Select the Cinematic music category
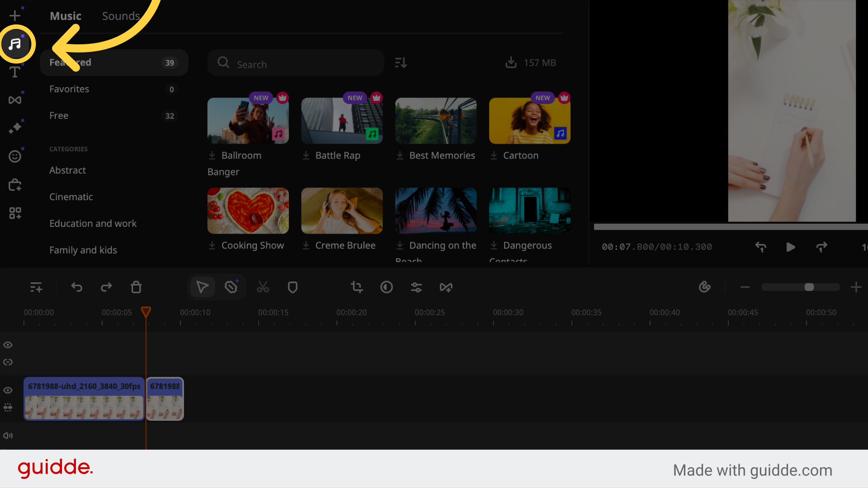This screenshot has width=868, height=488. click(71, 197)
